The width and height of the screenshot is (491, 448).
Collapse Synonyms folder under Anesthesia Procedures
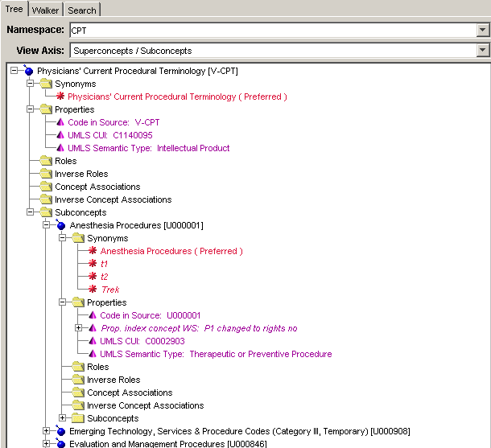(x=62, y=238)
